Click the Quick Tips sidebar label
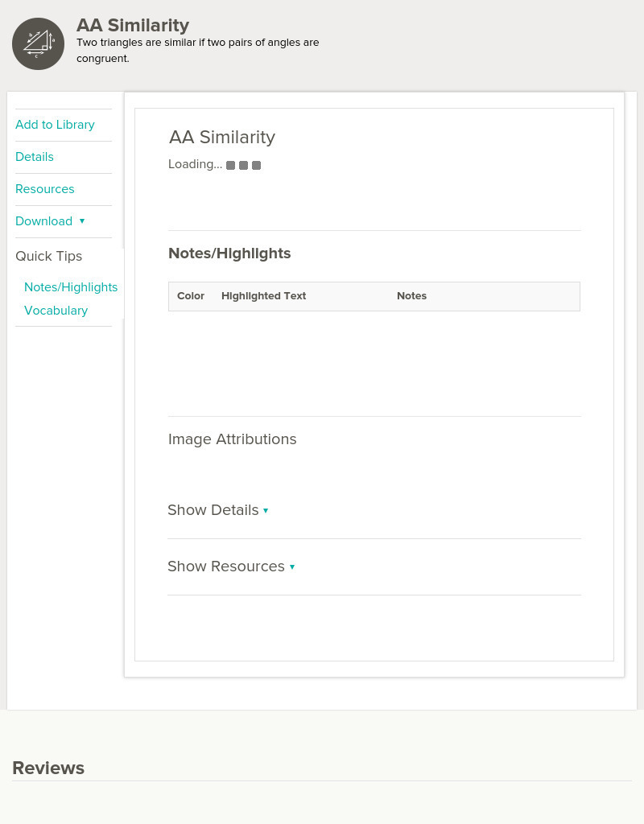 pos(49,256)
